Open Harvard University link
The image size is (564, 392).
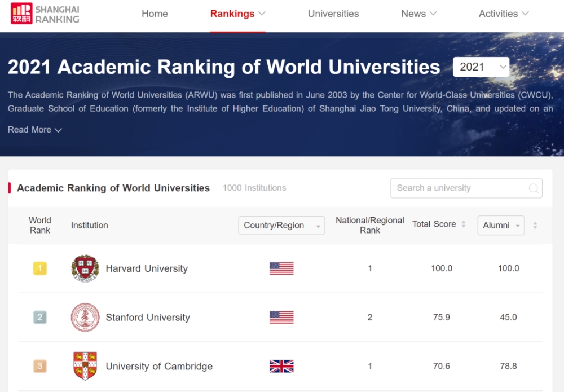coord(147,268)
